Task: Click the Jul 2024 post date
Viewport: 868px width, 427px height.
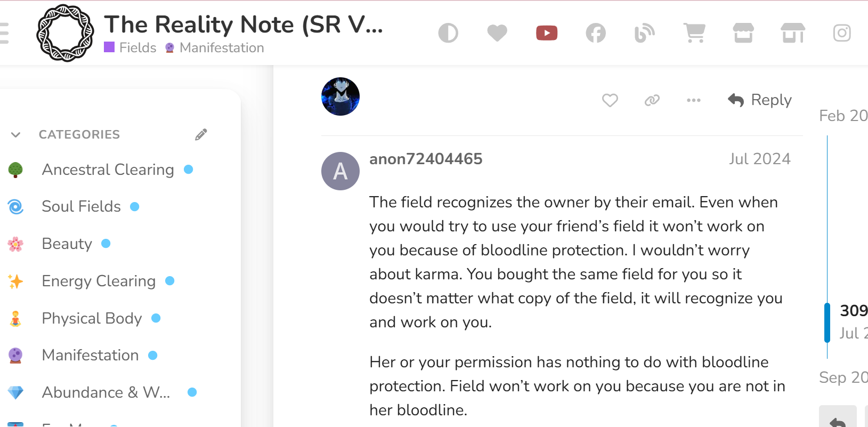Action: pos(759,159)
